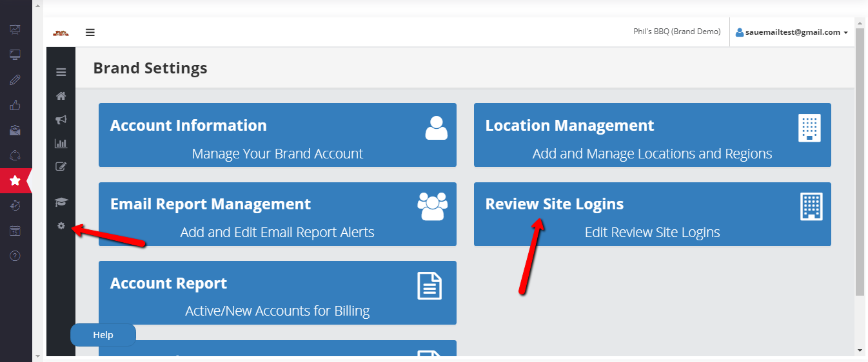The height and width of the screenshot is (362, 868).
Task: Click the blue Help button
Action: click(103, 335)
